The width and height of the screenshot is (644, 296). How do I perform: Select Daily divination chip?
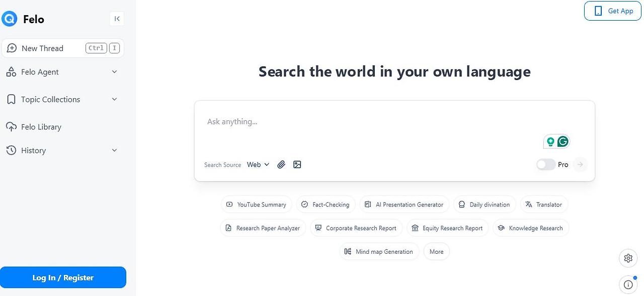point(485,204)
